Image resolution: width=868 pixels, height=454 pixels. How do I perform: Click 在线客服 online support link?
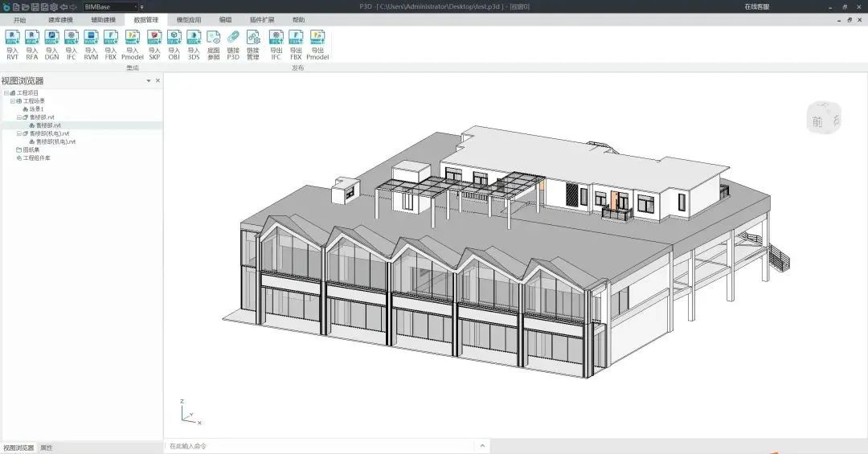coord(757,6)
